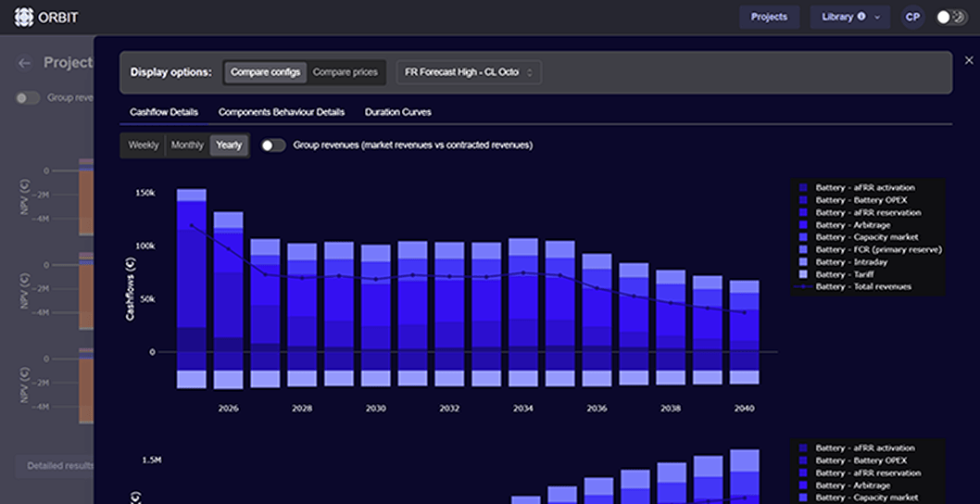
Task: Click the ORBIT logo icon
Action: pos(24,17)
